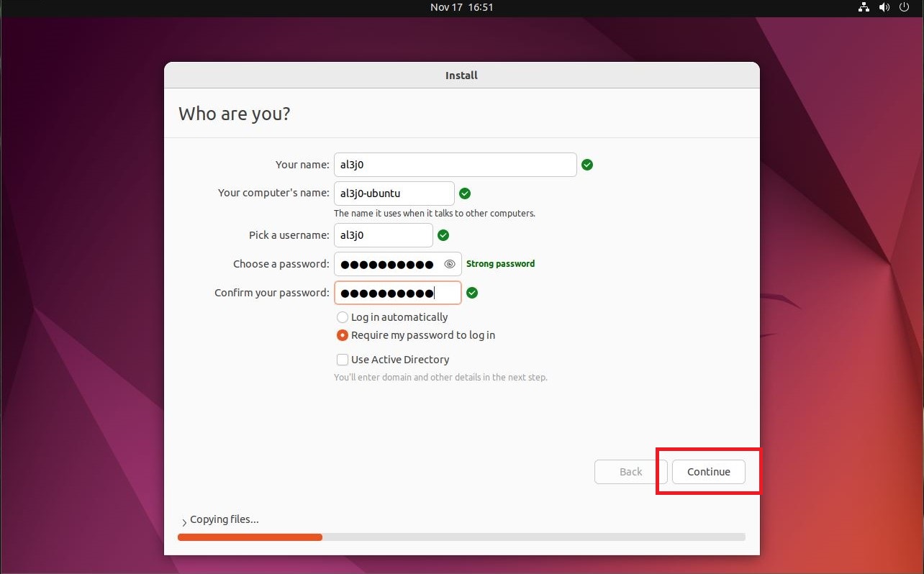This screenshot has width=924, height=574.
Task: Open the volume icon in top bar
Action: click(x=884, y=7)
